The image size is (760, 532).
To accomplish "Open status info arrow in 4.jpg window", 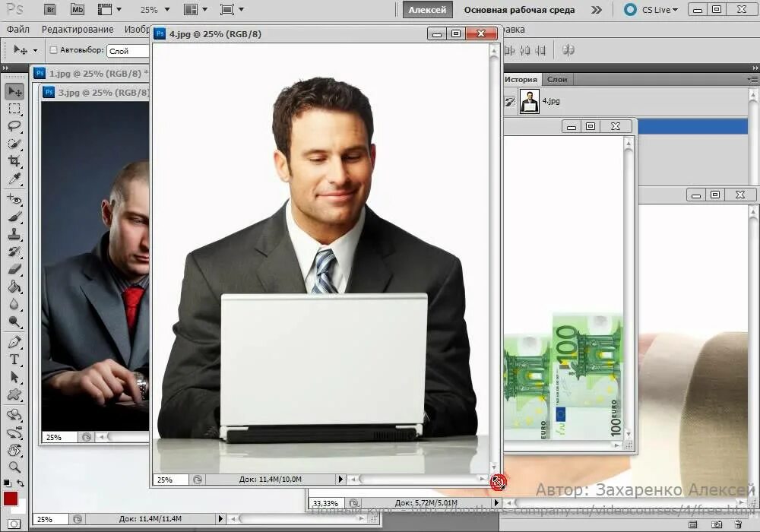I will coord(340,480).
